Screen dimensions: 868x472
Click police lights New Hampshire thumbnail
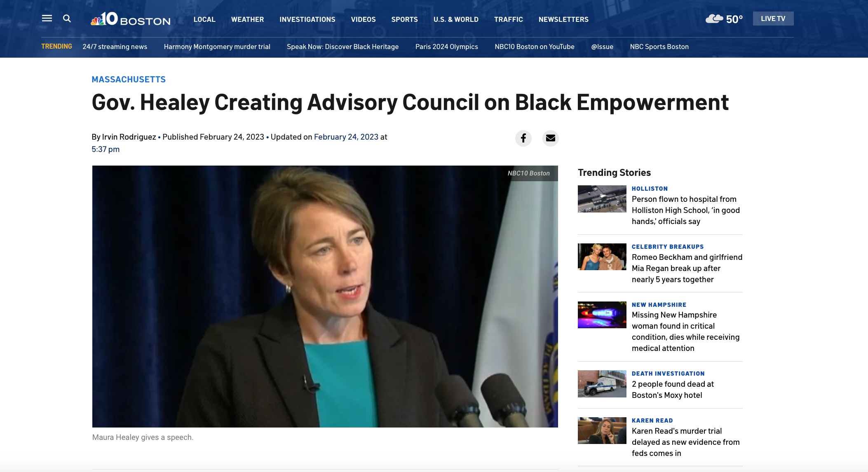pos(602,315)
